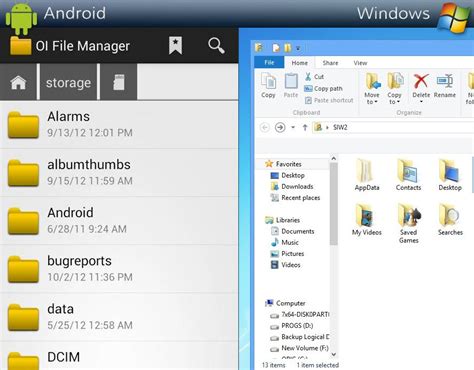The width and height of the screenshot is (474, 370).
Task: Open the Android folder in the list
Action: pyautogui.click(x=119, y=221)
